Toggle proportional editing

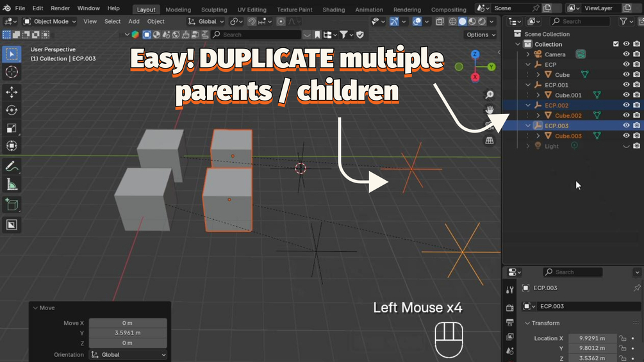pyautogui.click(x=281, y=21)
